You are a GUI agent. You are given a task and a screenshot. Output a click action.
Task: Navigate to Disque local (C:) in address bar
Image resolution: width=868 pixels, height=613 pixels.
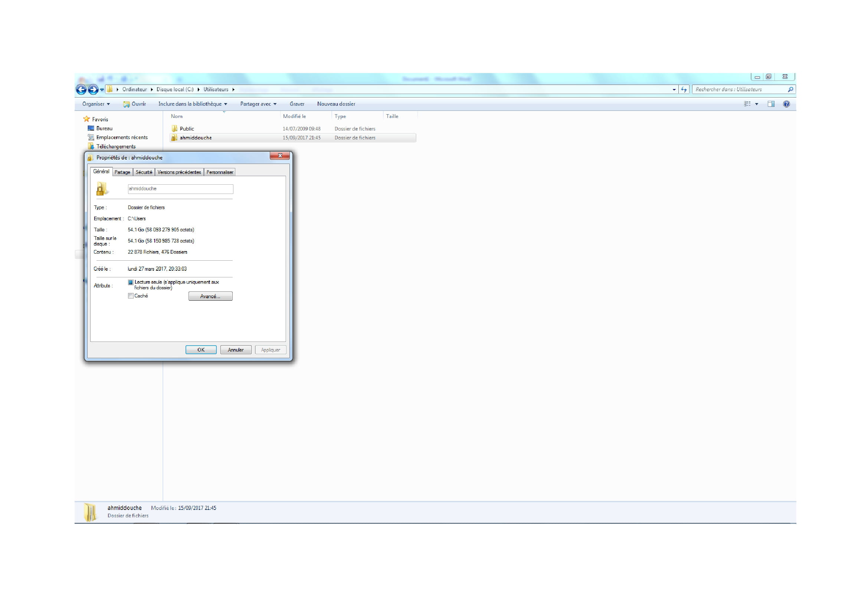click(175, 89)
